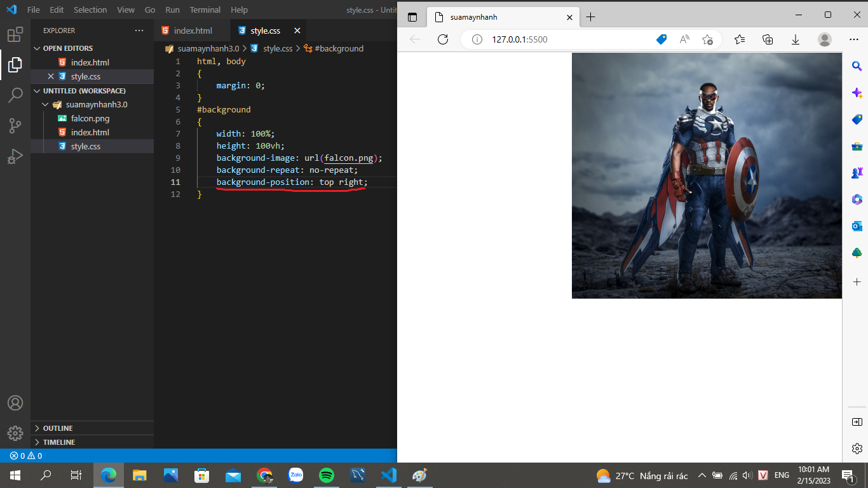
Task: Open the Downloads panel in Edge
Action: pyautogui.click(x=796, y=39)
